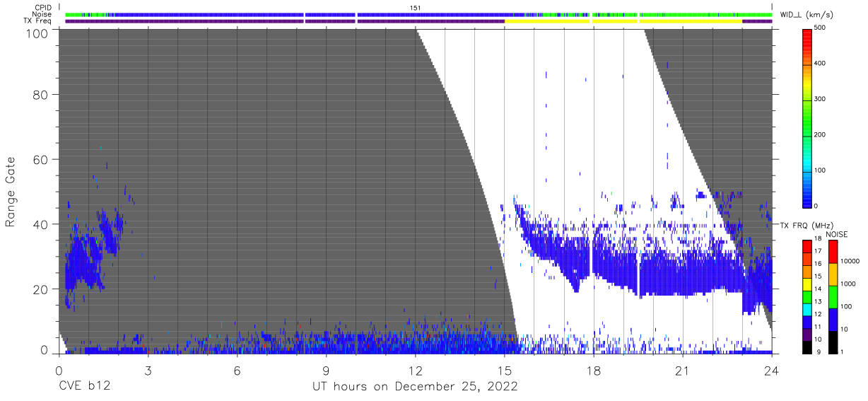Click the 16 tick in TX FRQ legend
868x401 pixels.
point(818,264)
